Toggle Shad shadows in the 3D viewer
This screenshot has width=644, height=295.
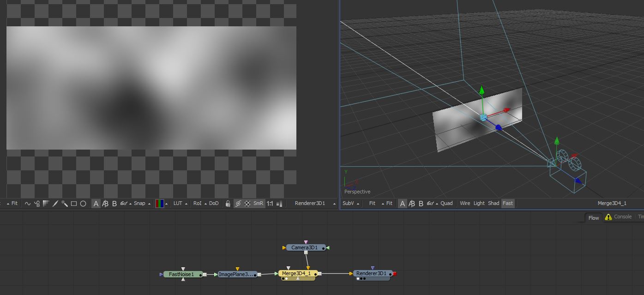[494, 203]
